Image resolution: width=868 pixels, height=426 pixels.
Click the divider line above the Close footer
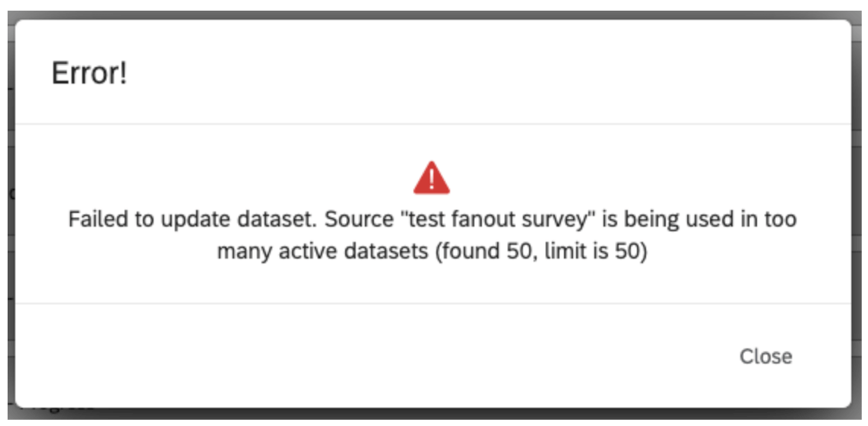click(x=433, y=304)
